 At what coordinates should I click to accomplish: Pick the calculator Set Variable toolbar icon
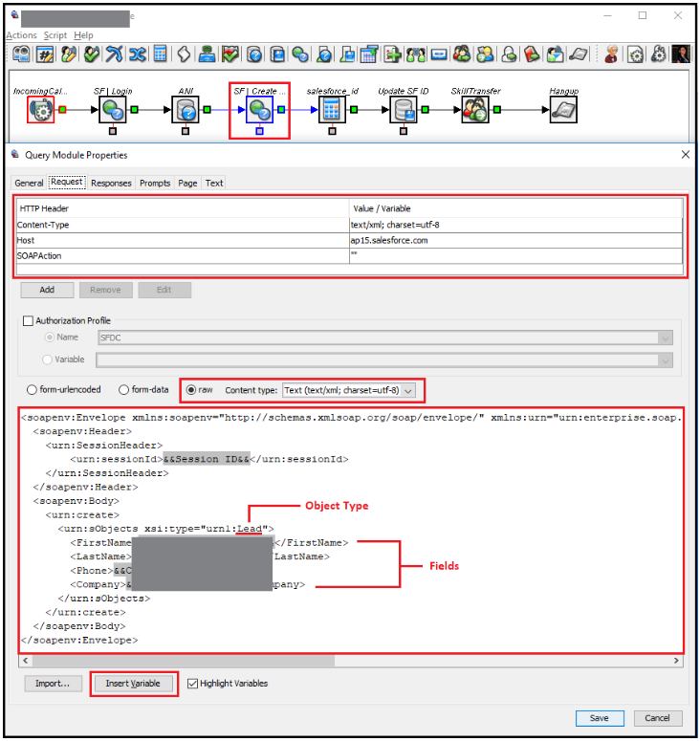(x=161, y=54)
